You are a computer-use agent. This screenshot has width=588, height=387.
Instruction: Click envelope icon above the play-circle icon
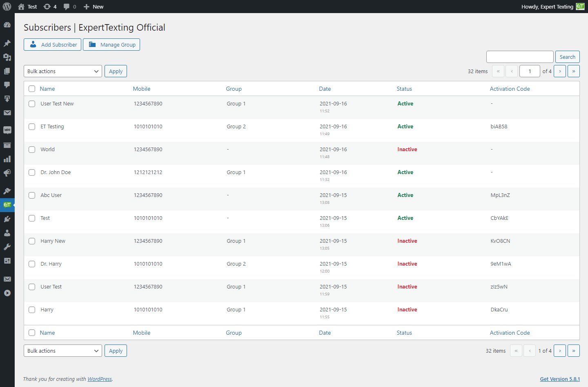coord(7,279)
